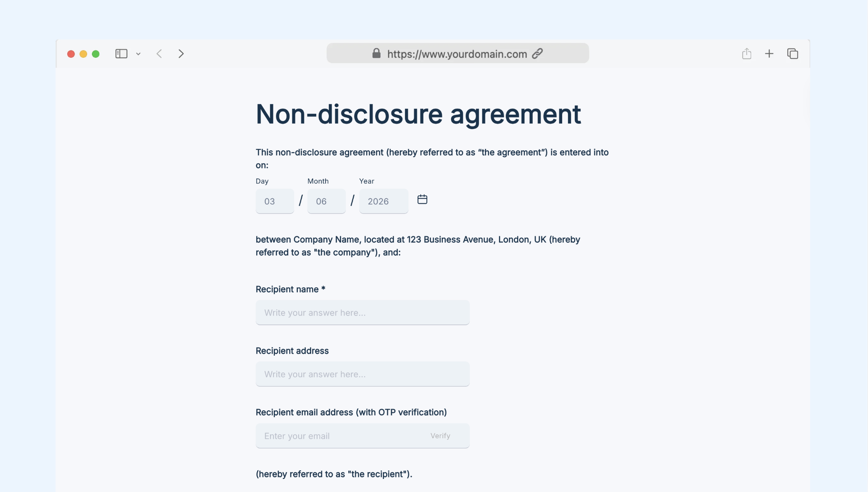Close the window with red button
The width and height of the screenshot is (868, 492).
pos(71,54)
